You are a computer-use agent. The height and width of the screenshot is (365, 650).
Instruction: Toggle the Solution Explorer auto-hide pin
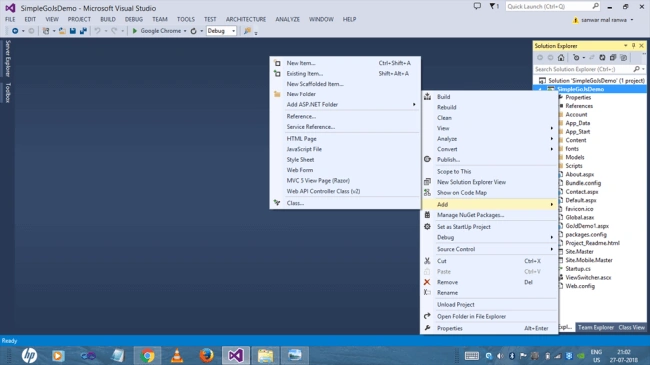633,46
